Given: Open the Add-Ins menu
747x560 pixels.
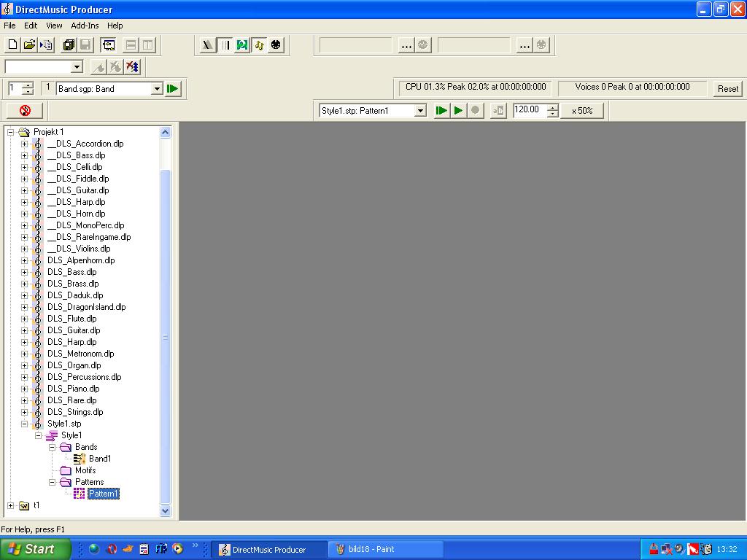Looking at the screenshot, I should 85,26.
